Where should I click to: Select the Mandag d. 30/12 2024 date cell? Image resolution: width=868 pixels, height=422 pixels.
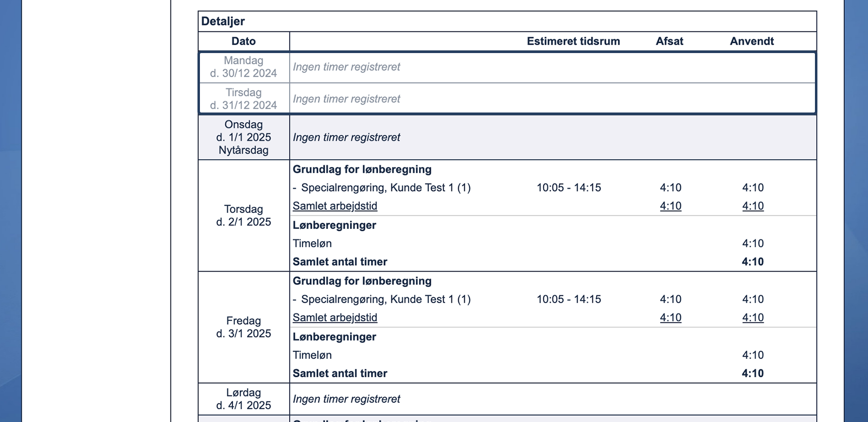pyautogui.click(x=244, y=67)
